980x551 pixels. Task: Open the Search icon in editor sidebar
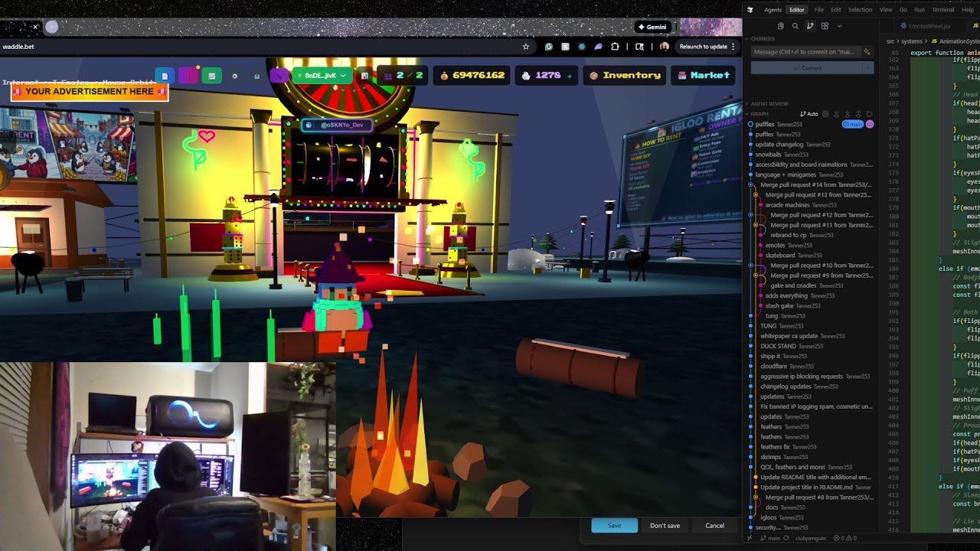[795, 26]
